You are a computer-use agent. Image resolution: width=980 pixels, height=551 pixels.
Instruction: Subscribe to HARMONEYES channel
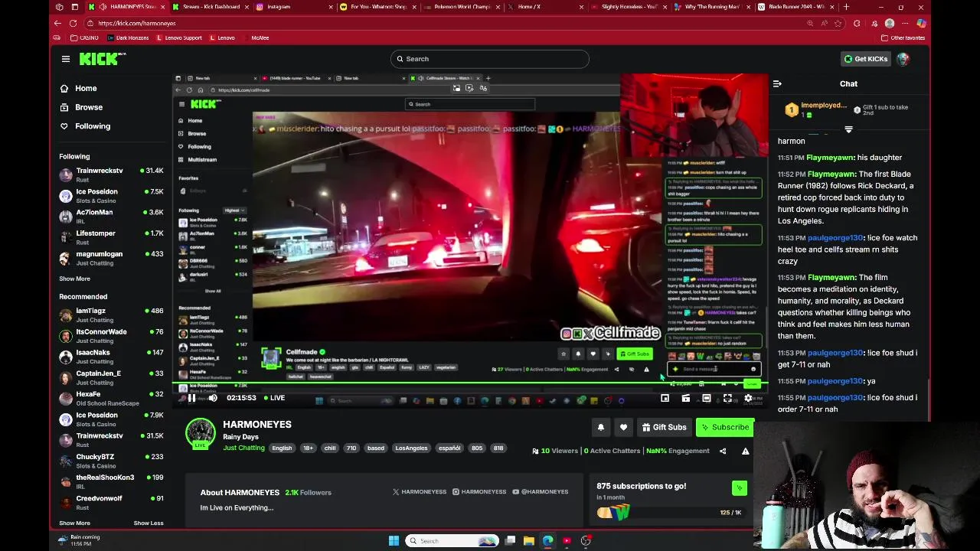coord(725,427)
